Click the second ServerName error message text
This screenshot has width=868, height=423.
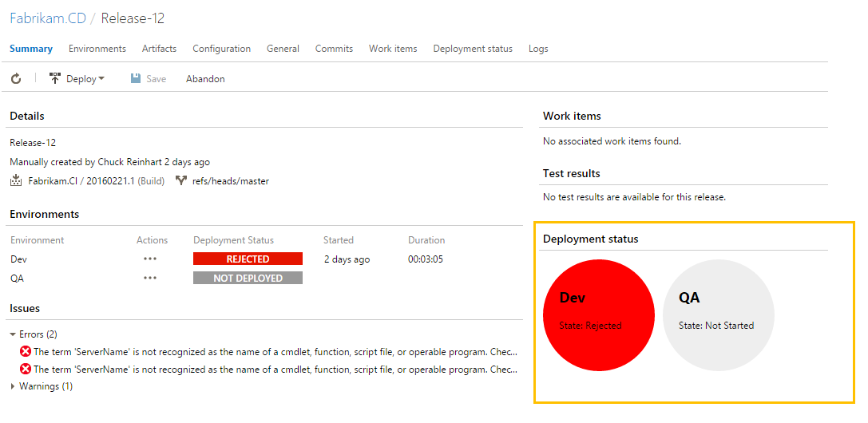(x=275, y=370)
